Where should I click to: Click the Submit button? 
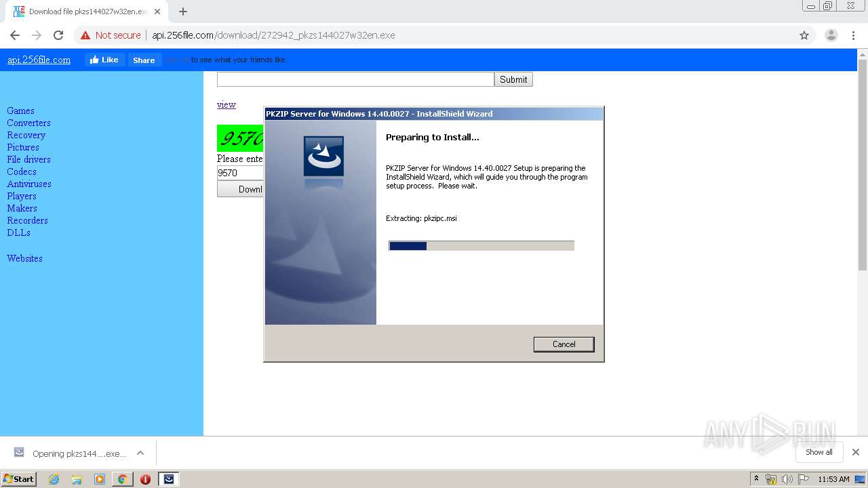pyautogui.click(x=513, y=79)
